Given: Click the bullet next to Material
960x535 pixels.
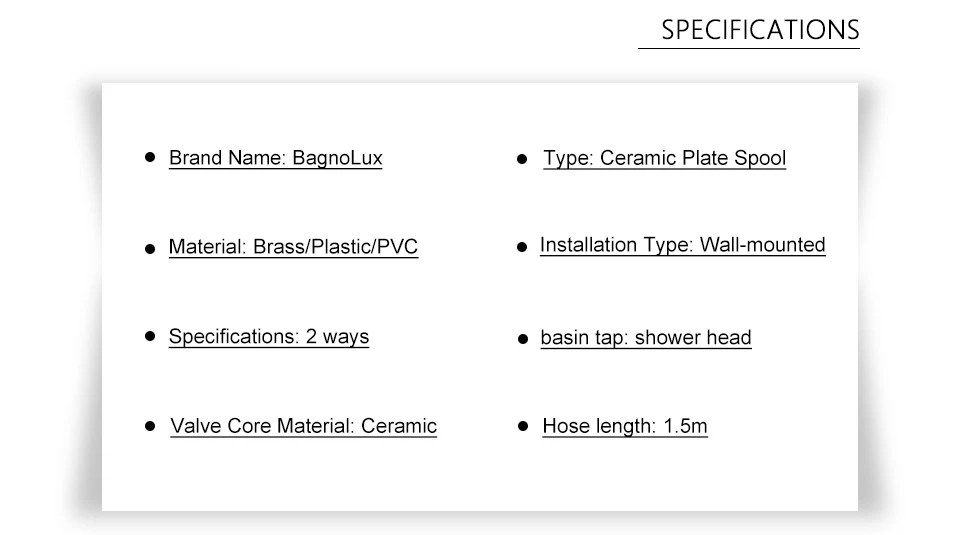Looking at the screenshot, I should (x=150, y=248).
